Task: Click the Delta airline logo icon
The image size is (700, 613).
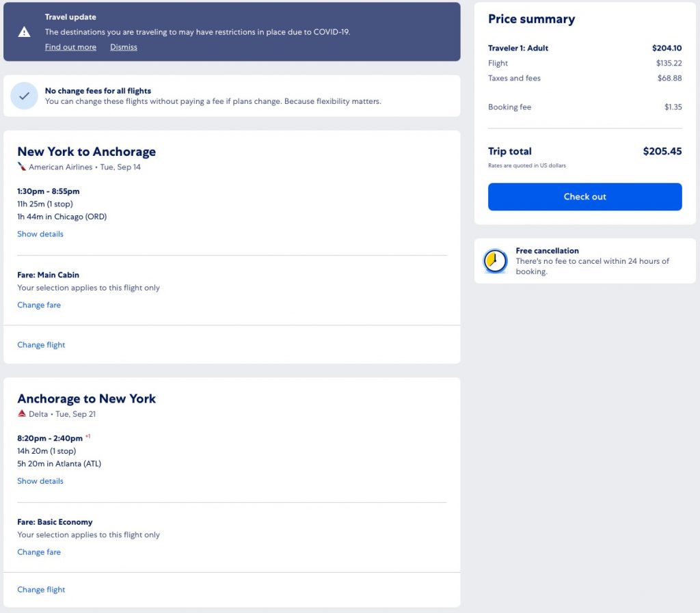Action: coord(22,413)
